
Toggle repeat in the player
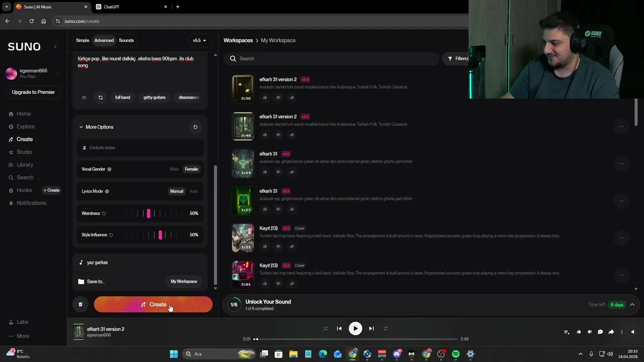(x=385, y=328)
